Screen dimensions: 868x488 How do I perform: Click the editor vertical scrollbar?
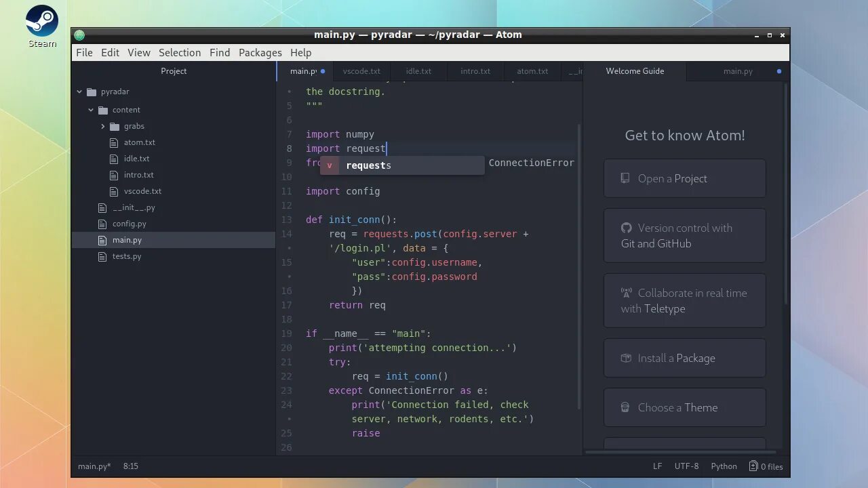coord(579,266)
